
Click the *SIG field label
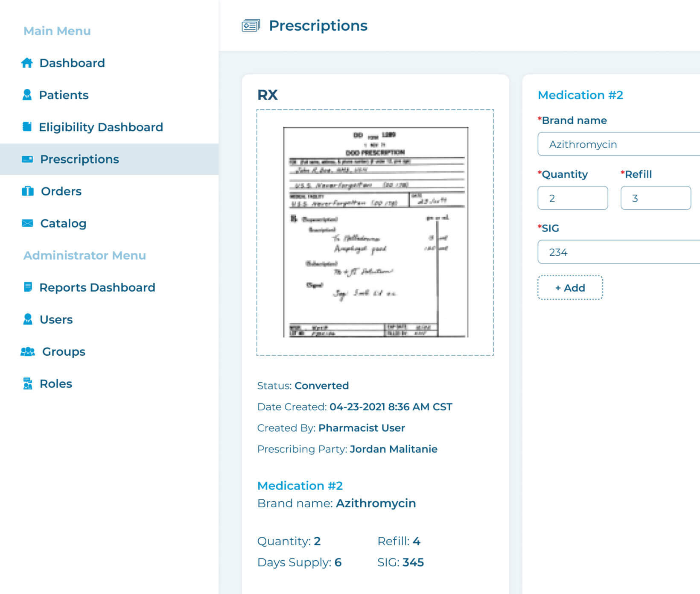[x=548, y=228]
